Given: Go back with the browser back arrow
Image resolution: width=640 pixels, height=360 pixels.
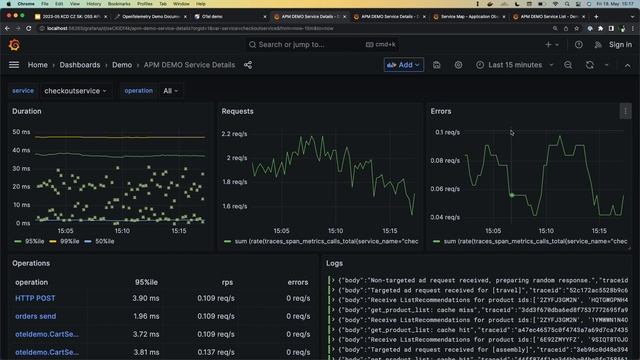Looking at the screenshot, I should [7, 29].
